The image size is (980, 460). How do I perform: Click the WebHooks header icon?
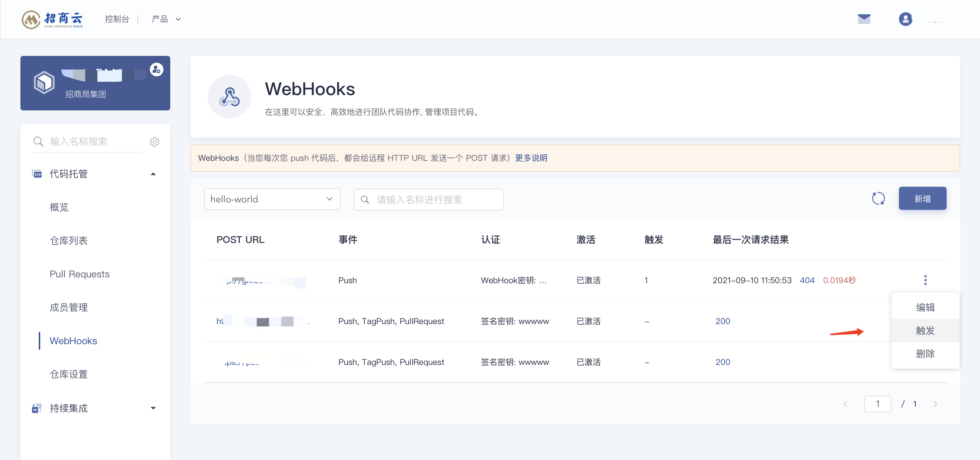[230, 97]
